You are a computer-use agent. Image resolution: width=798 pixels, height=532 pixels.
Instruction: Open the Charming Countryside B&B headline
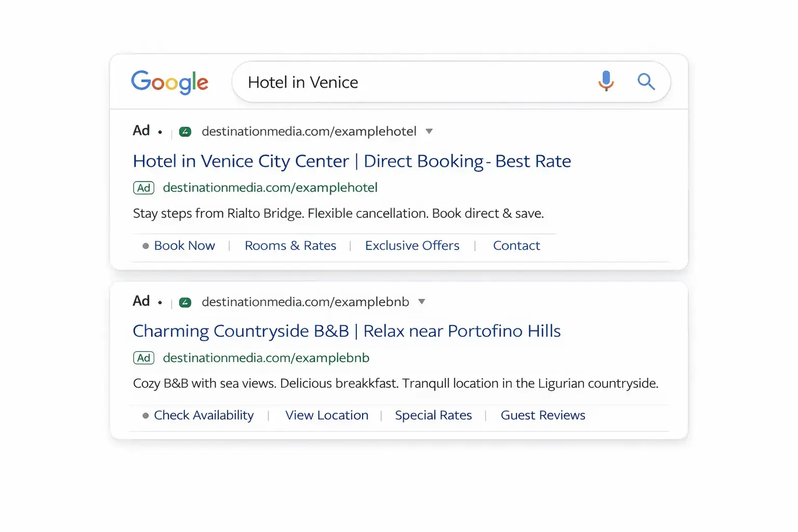(347, 331)
